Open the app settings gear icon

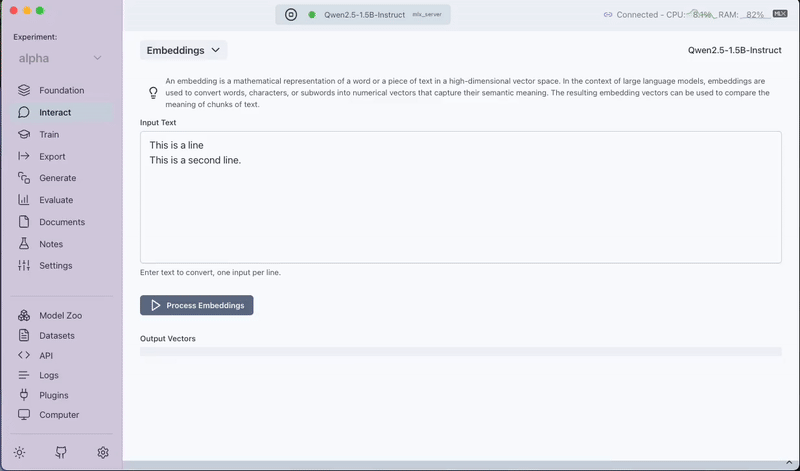(103, 452)
